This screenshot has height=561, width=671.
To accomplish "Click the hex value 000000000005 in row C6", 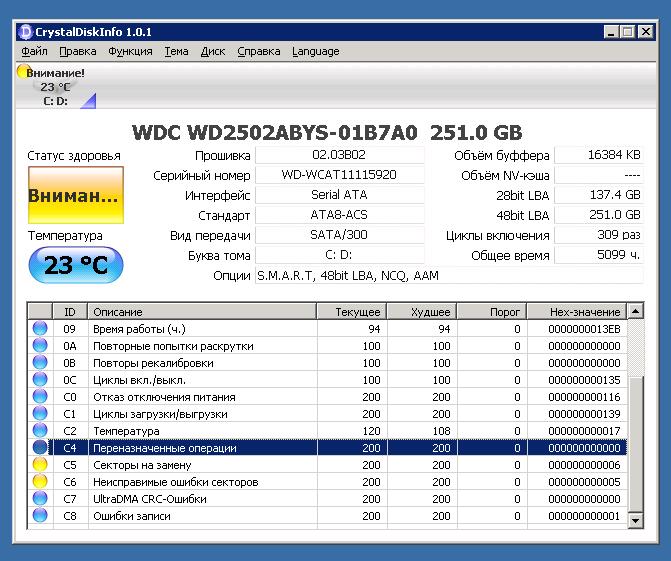I will [584, 482].
